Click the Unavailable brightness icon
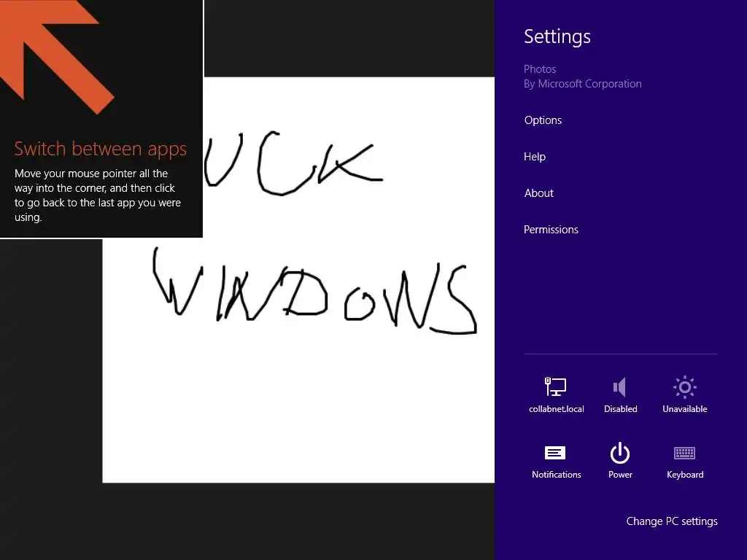 point(684,387)
